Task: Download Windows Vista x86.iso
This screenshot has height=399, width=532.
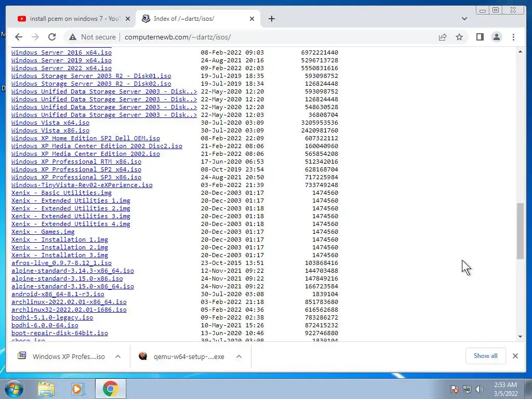Action: pos(50,130)
